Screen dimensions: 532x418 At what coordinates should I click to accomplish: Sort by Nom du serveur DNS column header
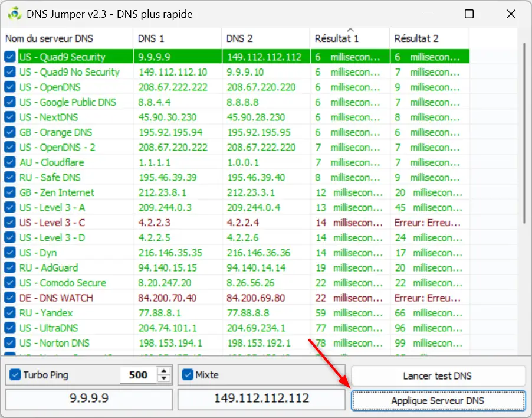pyautogui.click(x=67, y=38)
